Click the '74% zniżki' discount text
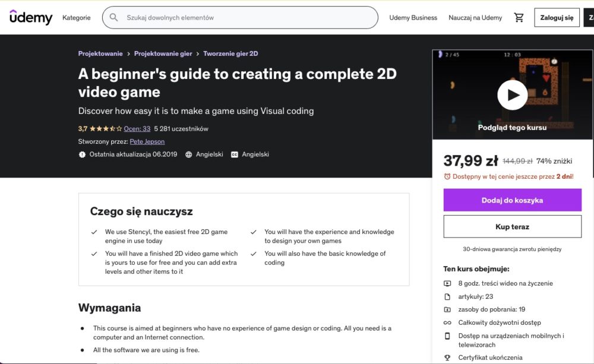Screen dimensions: 594x364 click(554, 162)
